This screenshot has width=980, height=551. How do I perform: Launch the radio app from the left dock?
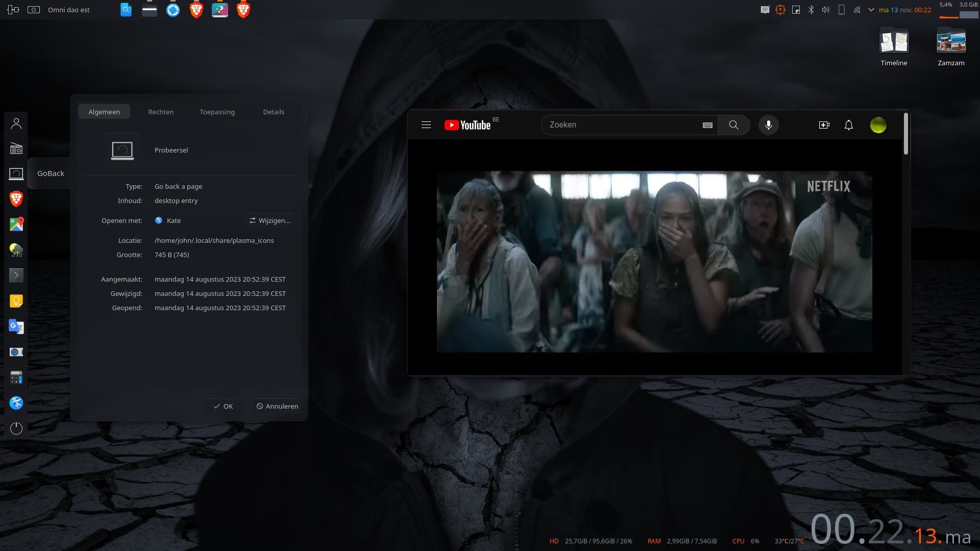tap(16, 148)
